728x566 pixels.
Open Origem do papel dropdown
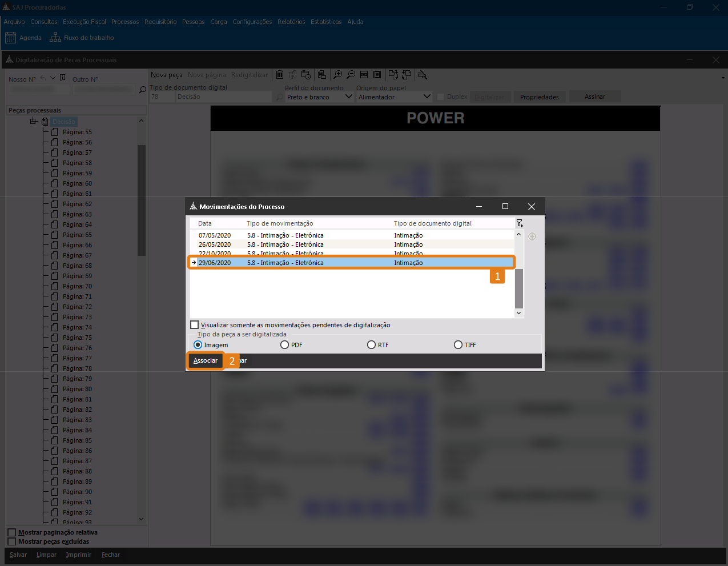coord(427,97)
